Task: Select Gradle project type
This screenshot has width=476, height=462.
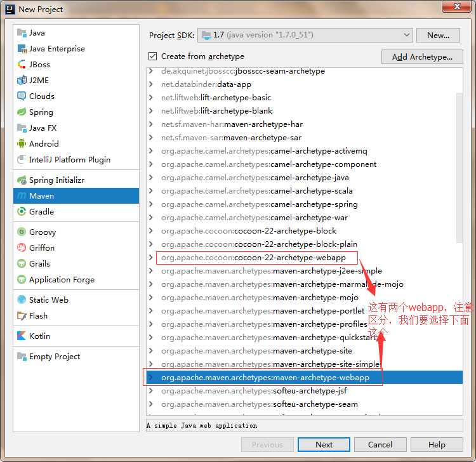Action: (x=76, y=211)
